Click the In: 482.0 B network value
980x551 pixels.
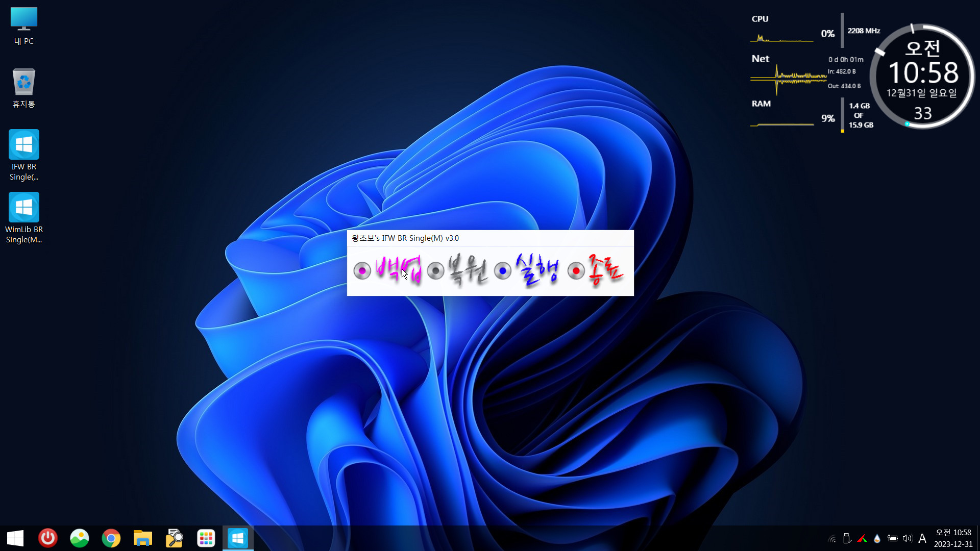(842, 71)
